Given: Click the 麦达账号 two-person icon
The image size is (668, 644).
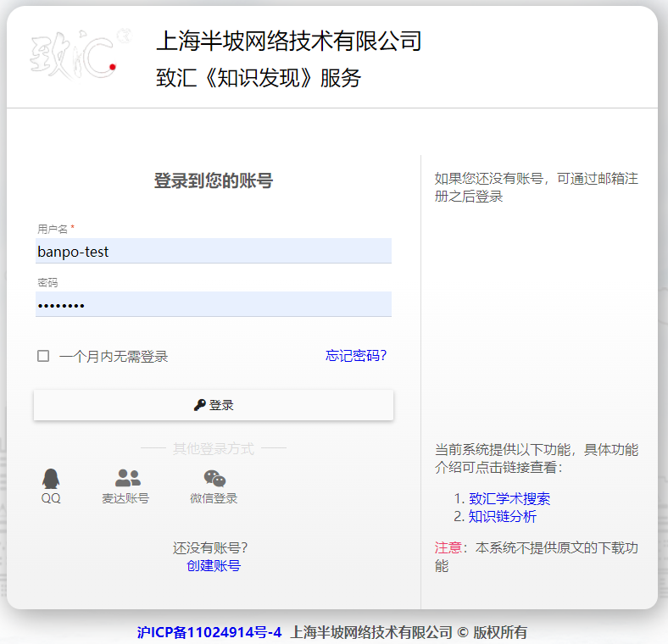Looking at the screenshot, I should [x=127, y=478].
